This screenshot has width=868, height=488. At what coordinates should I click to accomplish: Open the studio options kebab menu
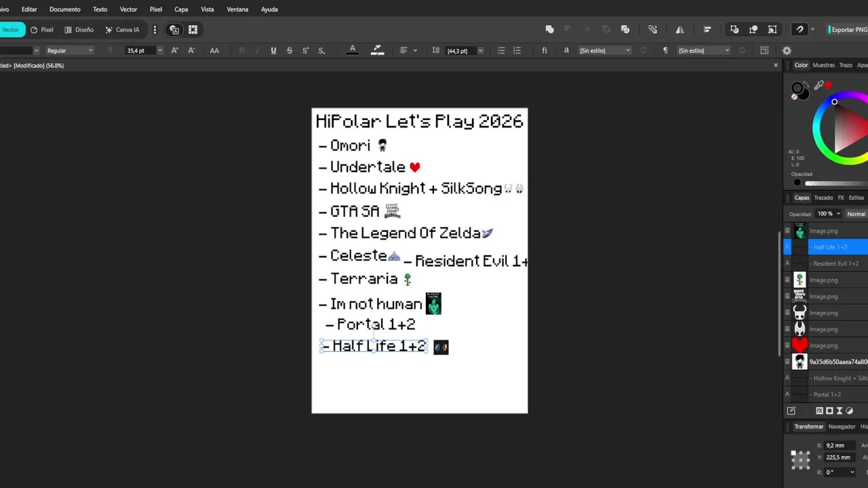click(155, 30)
